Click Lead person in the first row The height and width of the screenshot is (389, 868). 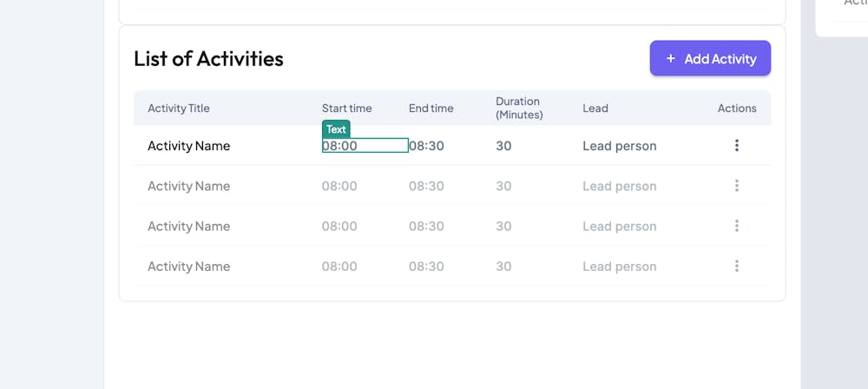coord(620,146)
